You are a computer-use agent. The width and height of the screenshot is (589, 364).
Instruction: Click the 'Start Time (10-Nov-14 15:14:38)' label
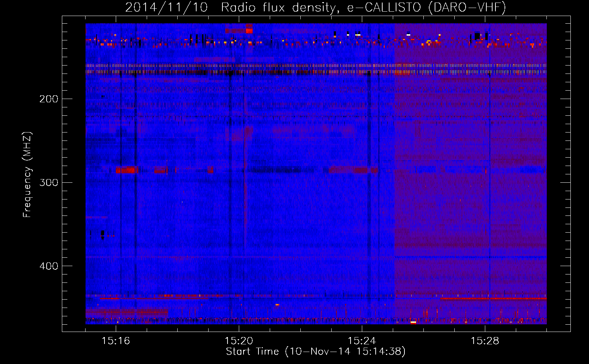tap(316, 352)
